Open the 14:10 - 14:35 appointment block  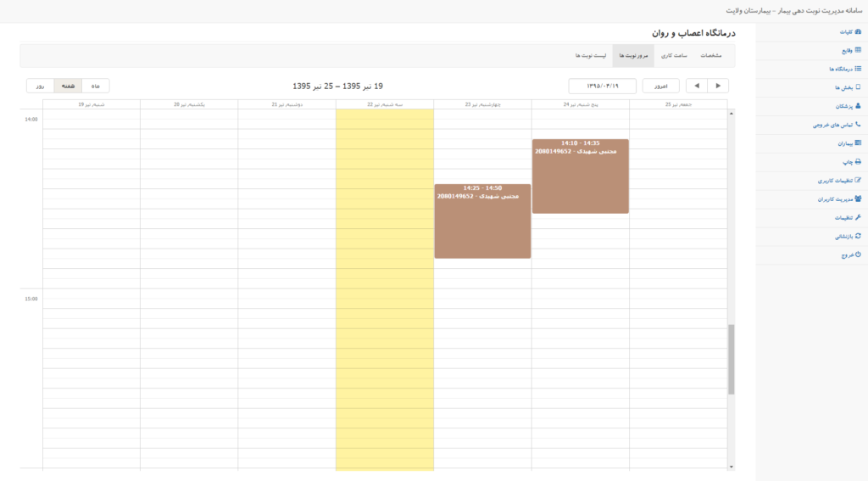(x=580, y=176)
